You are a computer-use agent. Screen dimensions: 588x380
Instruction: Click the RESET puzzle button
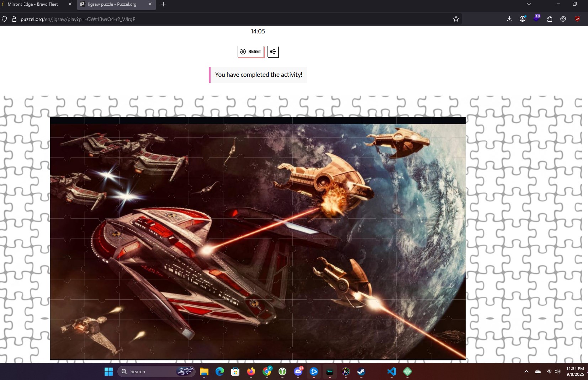pyautogui.click(x=251, y=52)
